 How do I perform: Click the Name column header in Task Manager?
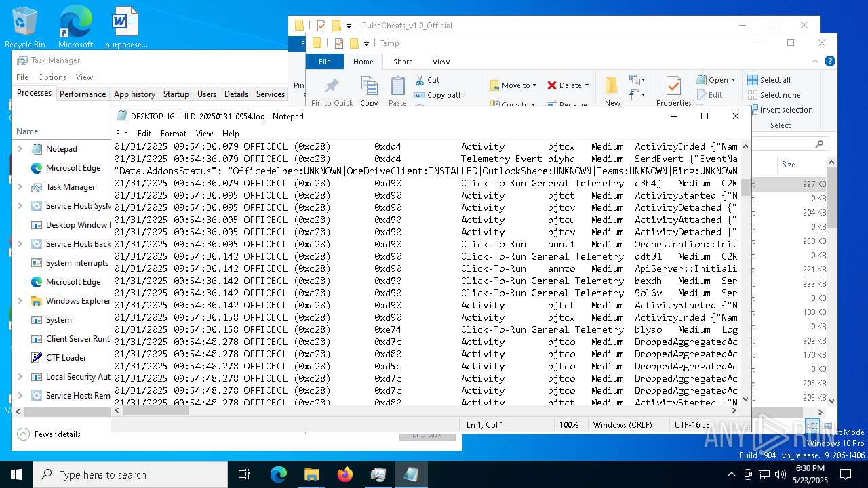tap(27, 131)
